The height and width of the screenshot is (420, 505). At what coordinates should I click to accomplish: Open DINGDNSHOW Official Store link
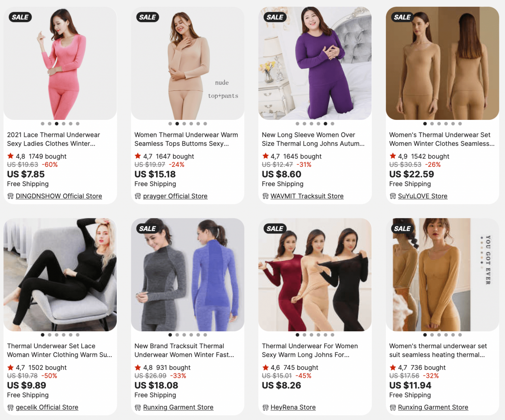[x=59, y=196]
